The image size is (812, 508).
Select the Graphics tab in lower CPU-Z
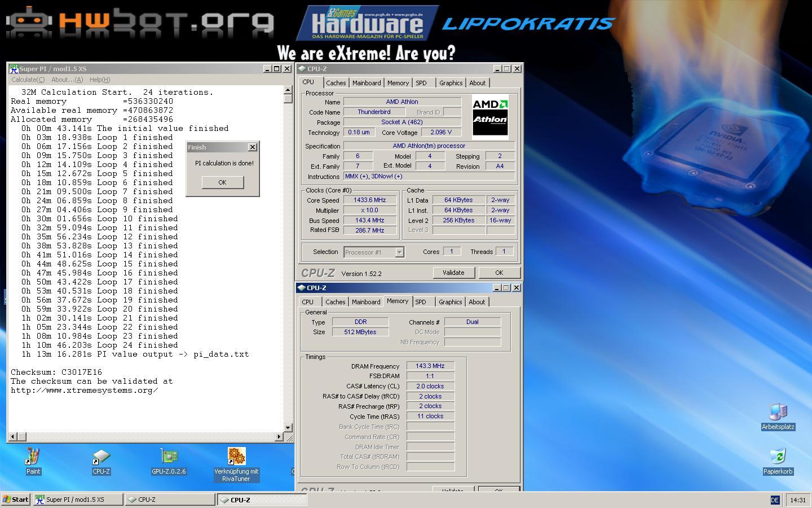point(450,302)
